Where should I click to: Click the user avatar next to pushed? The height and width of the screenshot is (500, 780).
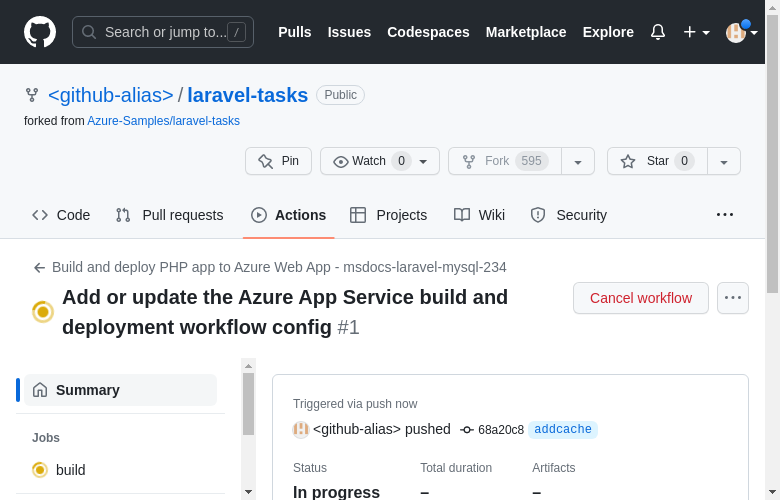(300, 430)
